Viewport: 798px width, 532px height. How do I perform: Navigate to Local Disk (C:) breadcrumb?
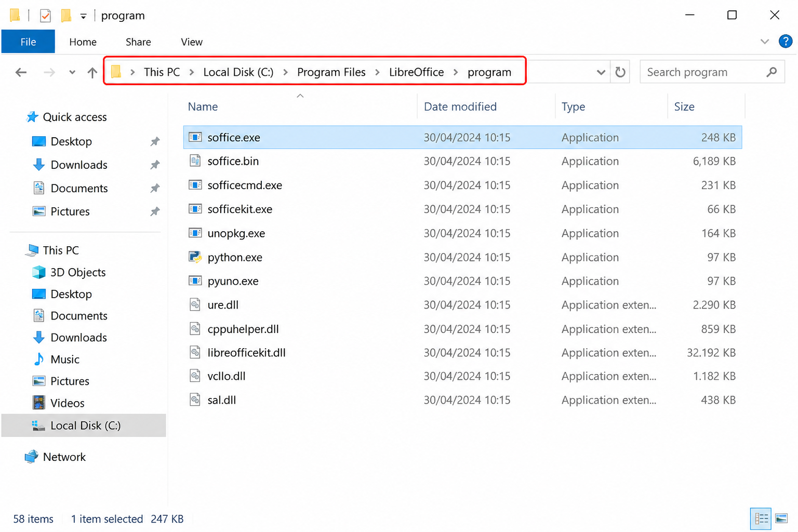click(x=238, y=72)
